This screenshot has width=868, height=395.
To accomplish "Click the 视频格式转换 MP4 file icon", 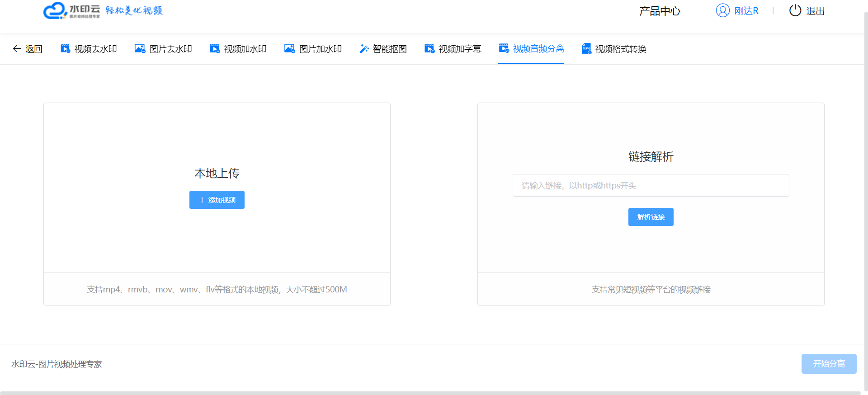I will point(586,49).
